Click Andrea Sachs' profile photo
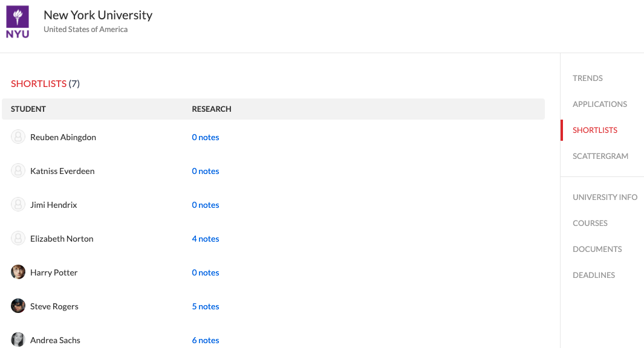This screenshot has height=348, width=644. click(18, 340)
